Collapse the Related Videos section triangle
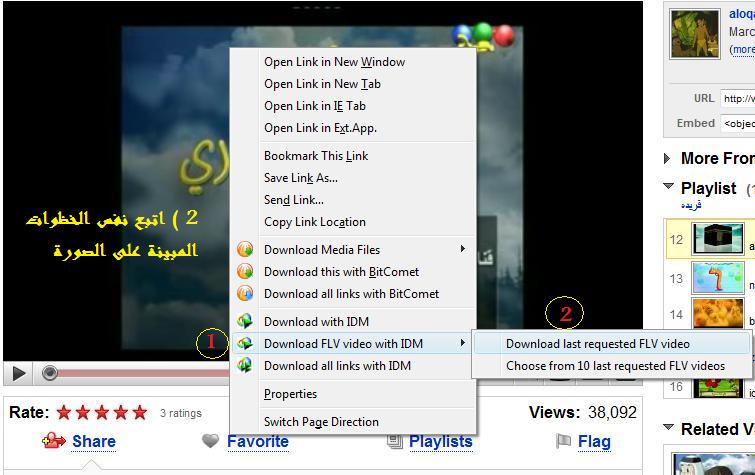The height and width of the screenshot is (475, 755). click(x=668, y=427)
